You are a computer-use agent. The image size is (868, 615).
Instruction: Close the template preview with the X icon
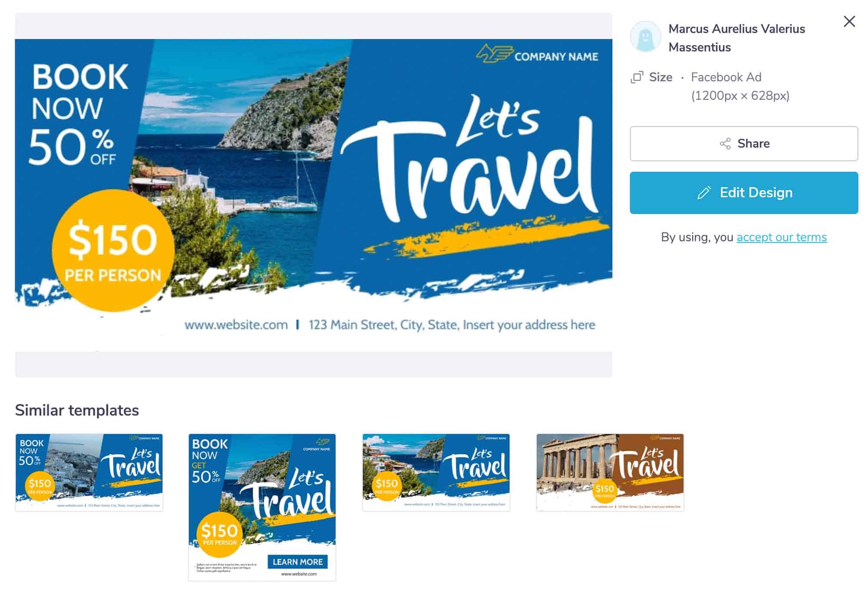849,21
